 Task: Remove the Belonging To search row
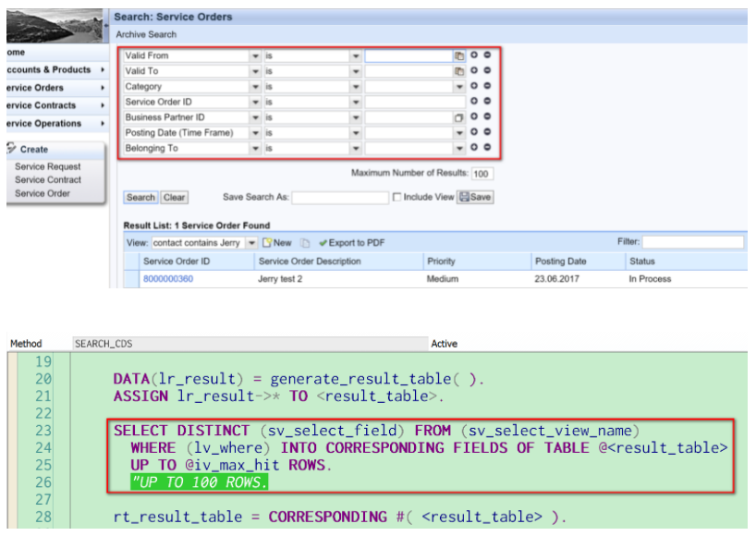pos(487,148)
